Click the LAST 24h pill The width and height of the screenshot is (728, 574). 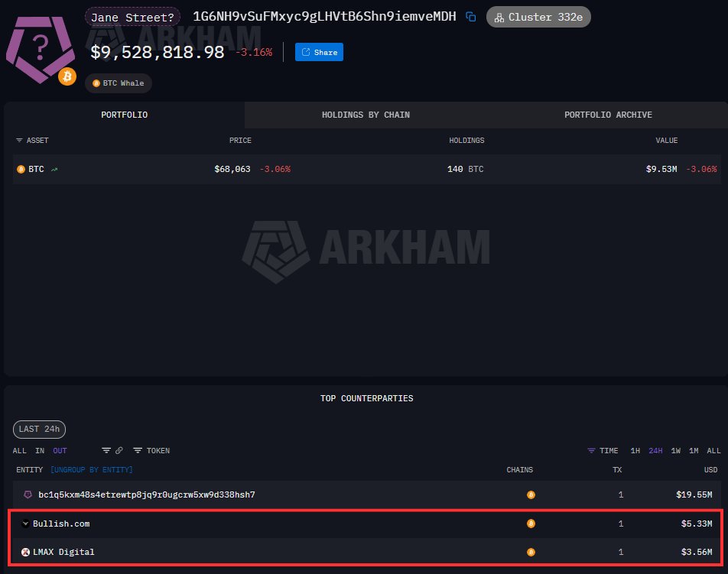[x=40, y=430]
